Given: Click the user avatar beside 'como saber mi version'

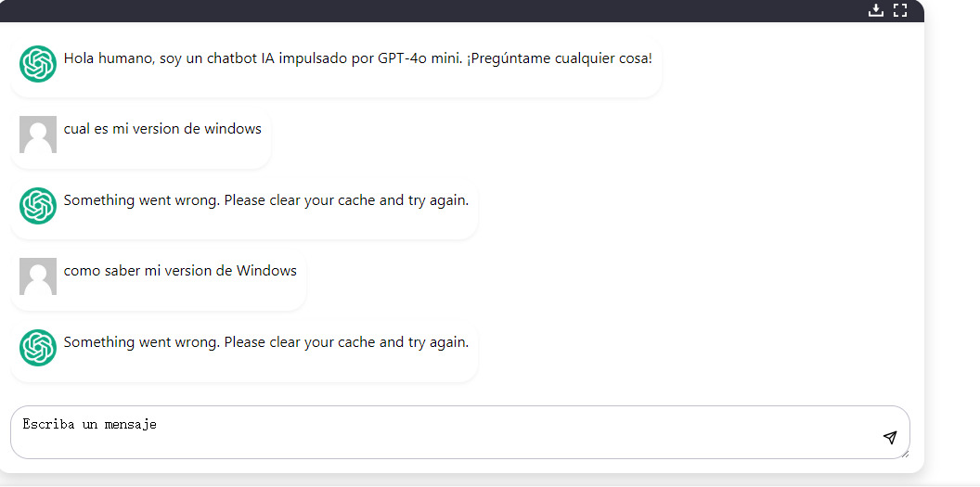Looking at the screenshot, I should (38, 276).
